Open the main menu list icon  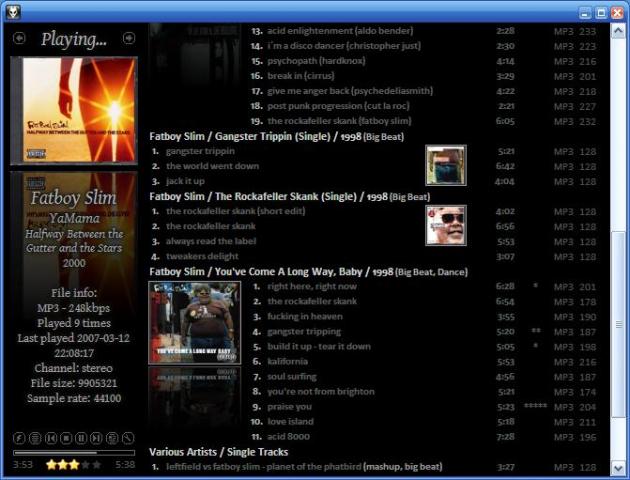click(x=35, y=438)
